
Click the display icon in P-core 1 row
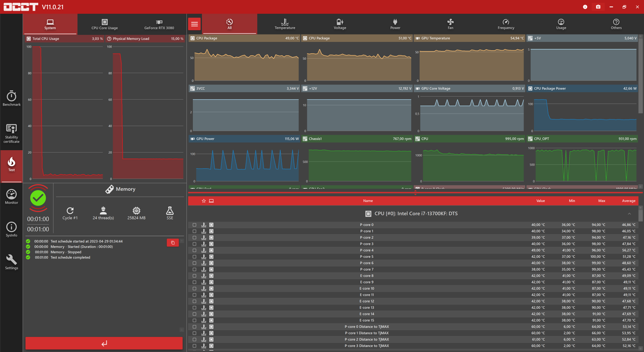211,231
